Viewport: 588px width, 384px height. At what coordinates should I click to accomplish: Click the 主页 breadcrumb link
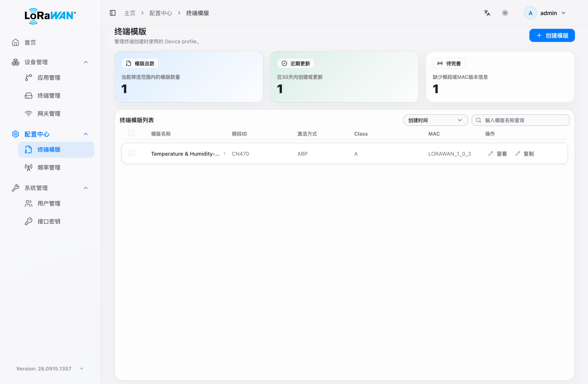[130, 13]
